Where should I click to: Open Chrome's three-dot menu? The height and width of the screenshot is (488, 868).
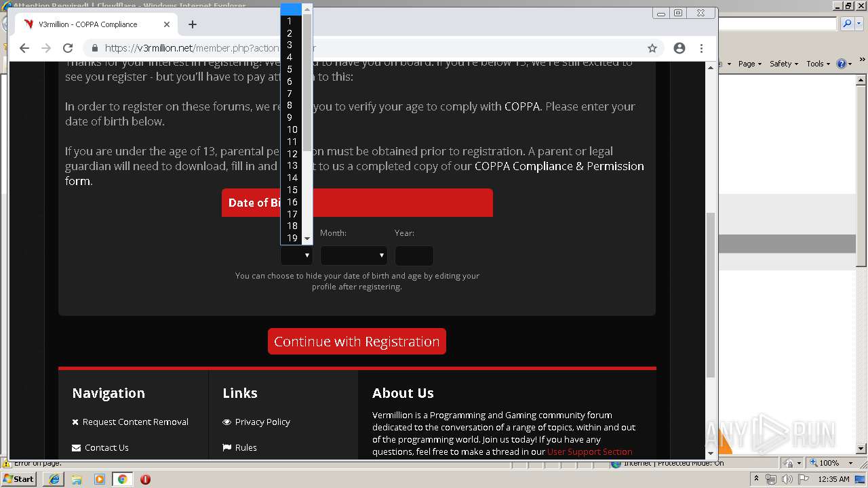click(x=702, y=48)
